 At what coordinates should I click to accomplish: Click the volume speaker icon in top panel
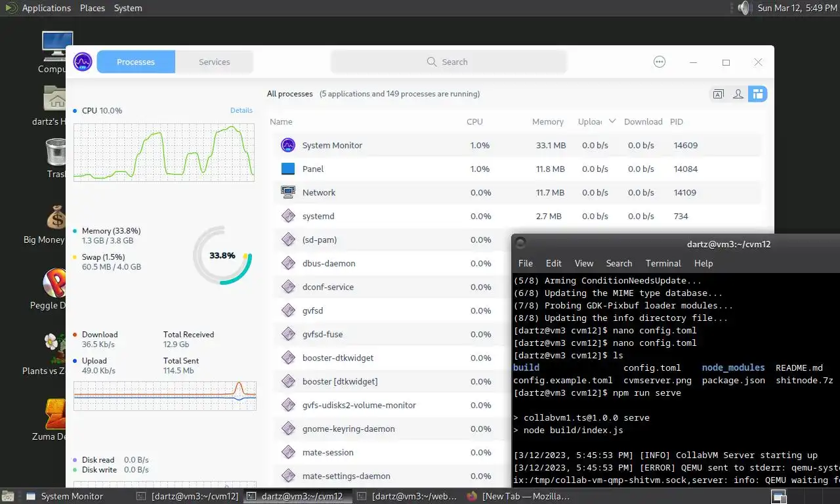pos(743,8)
